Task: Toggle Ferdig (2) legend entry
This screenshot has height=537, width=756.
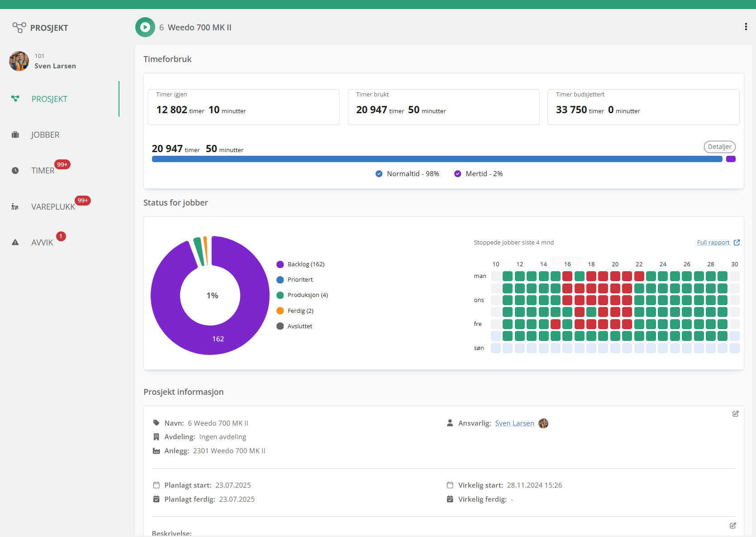Action: [x=295, y=311]
